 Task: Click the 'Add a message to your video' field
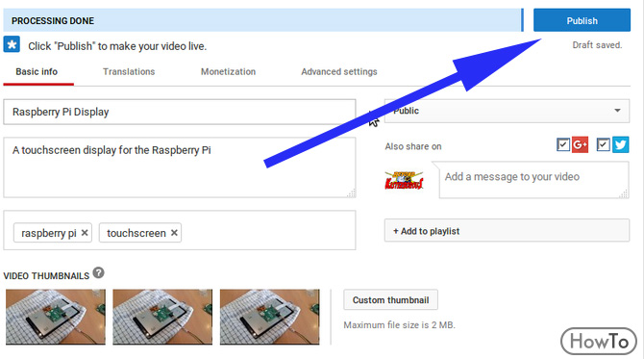coord(533,180)
